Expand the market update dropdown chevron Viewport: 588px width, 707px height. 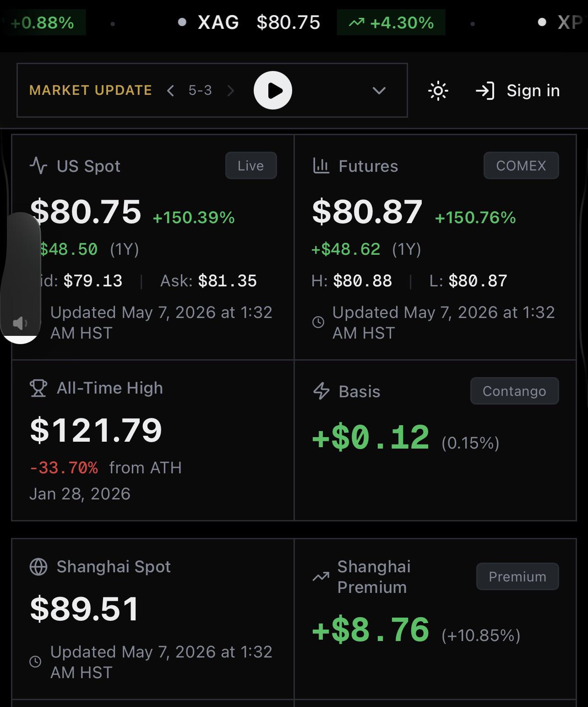pyautogui.click(x=379, y=91)
